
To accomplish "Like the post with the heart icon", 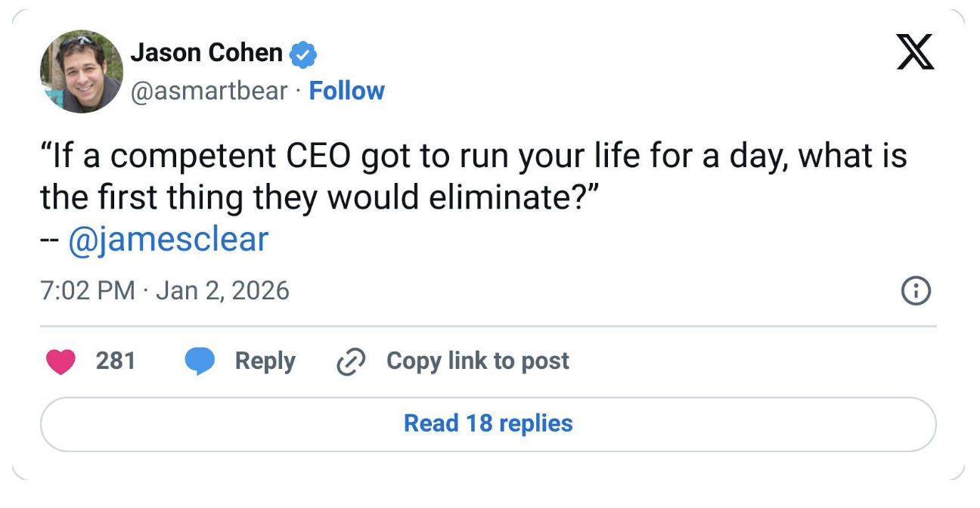I will 61,361.
